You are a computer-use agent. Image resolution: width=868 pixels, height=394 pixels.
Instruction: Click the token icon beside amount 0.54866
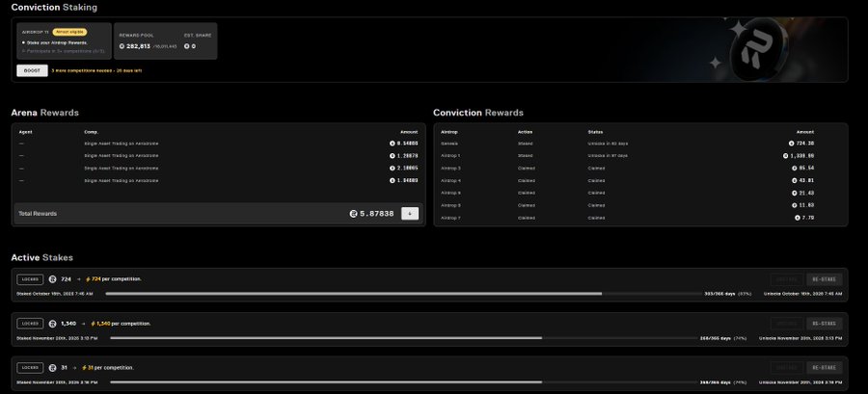coord(392,144)
